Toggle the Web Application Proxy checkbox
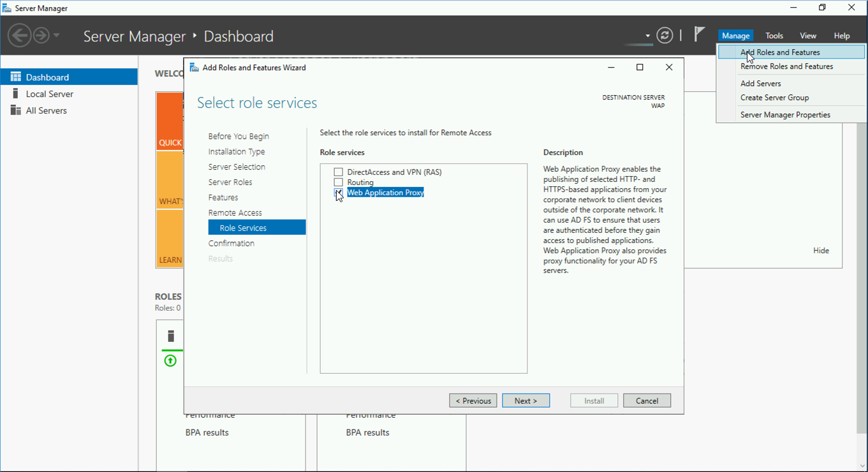This screenshot has height=472, width=868. click(x=339, y=193)
